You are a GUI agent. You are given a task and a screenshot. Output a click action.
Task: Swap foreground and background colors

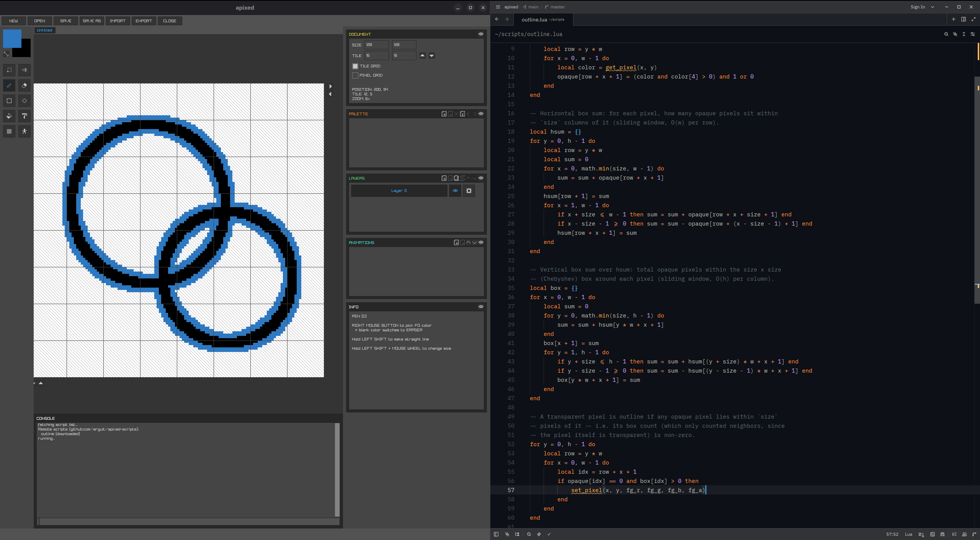pos(6,54)
